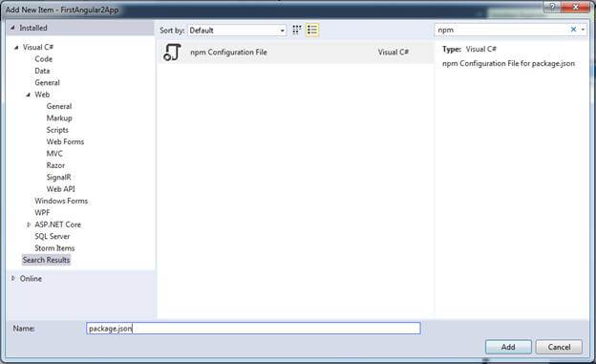Click the description text for package.json
596x364 pixels.
(508, 63)
